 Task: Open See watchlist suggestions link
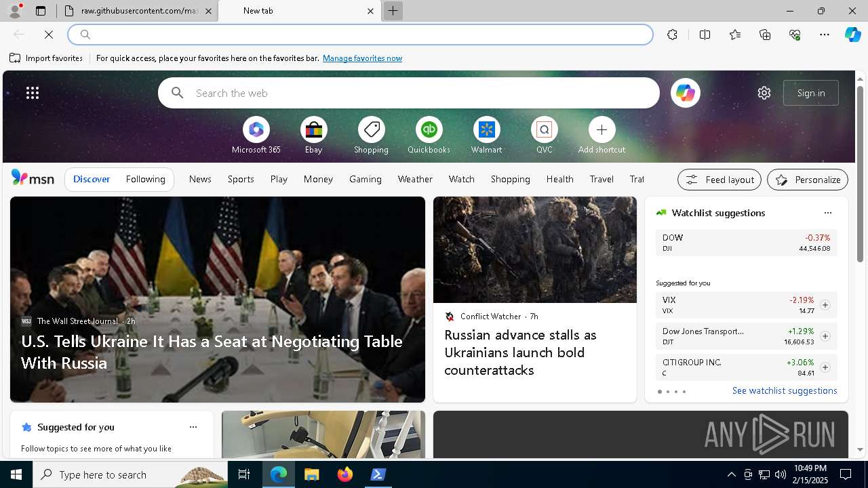pyautogui.click(x=785, y=390)
